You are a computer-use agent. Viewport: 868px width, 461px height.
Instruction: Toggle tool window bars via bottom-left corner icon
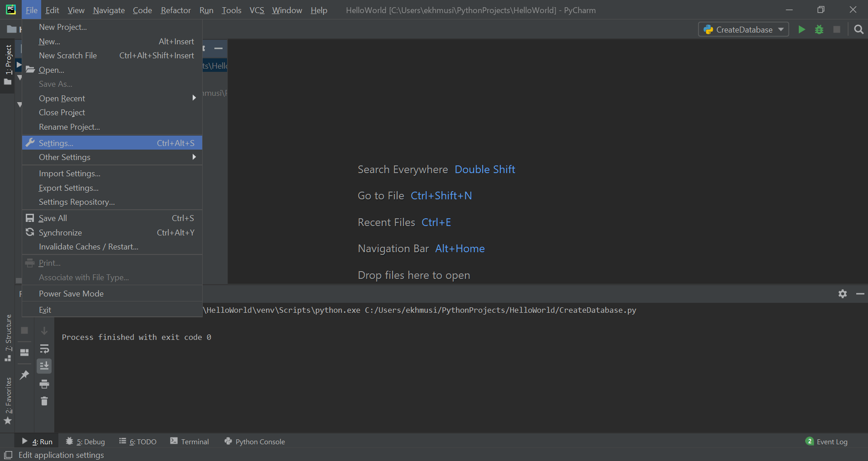(x=8, y=455)
